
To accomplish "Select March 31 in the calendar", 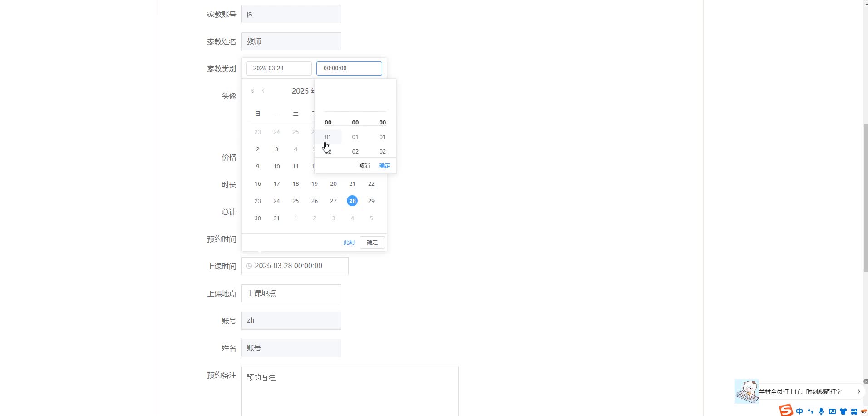I will tap(276, 218).
